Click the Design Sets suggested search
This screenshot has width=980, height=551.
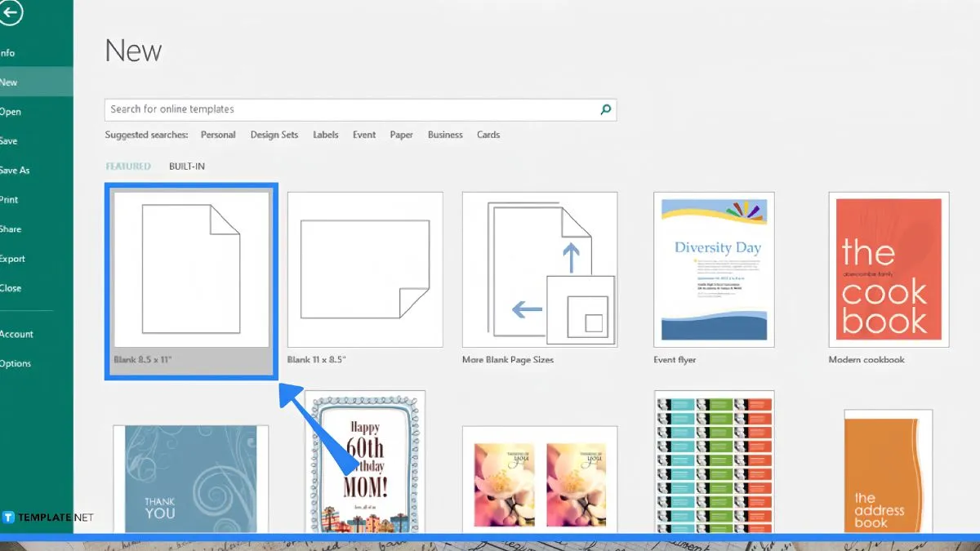click(274, 136)
